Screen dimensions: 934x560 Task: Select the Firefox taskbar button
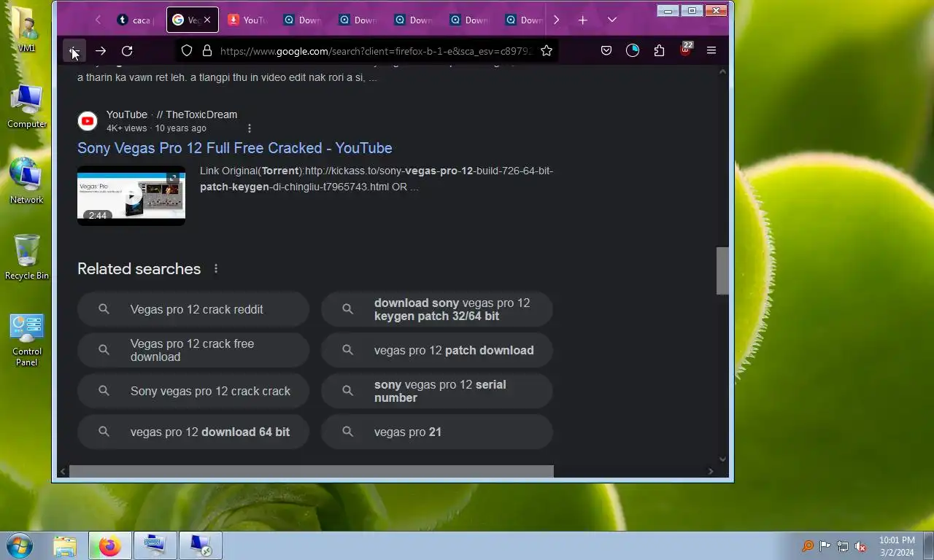point(110,545)
